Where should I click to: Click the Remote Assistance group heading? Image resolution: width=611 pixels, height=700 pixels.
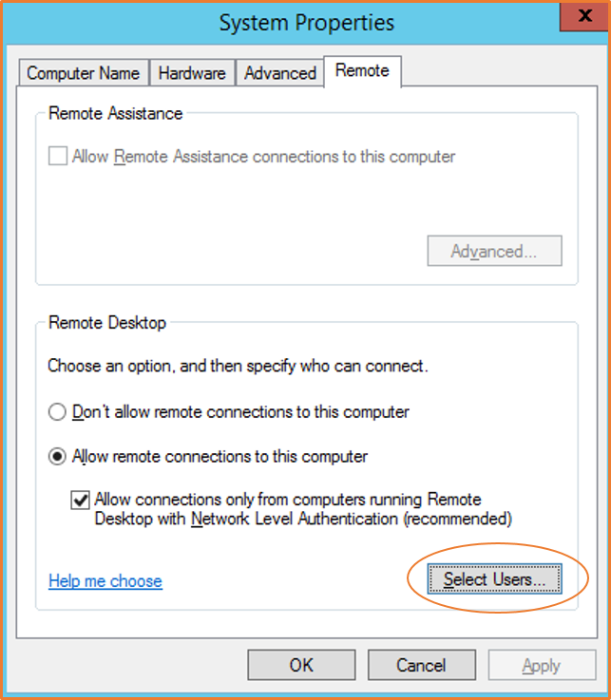tap(115, 114)
